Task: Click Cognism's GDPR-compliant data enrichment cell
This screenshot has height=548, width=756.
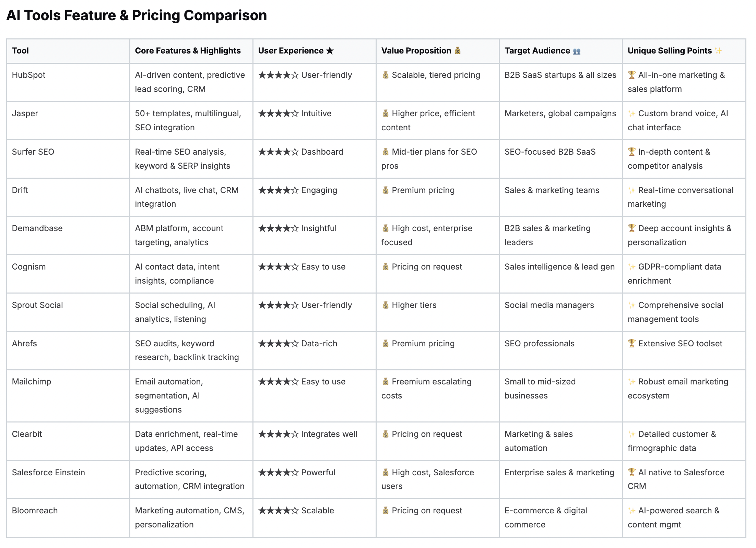Action: tap(684, 274)
